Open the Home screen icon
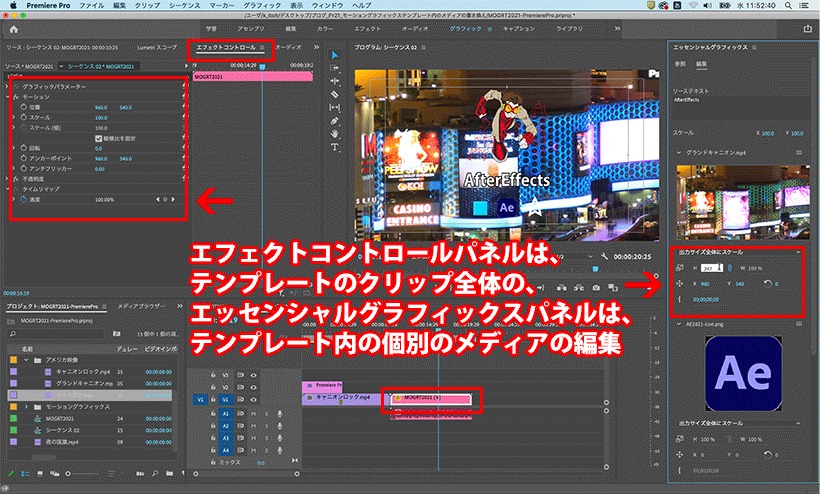Image resolution: width=820 pixels, height=494 pixels. (14, 29)
